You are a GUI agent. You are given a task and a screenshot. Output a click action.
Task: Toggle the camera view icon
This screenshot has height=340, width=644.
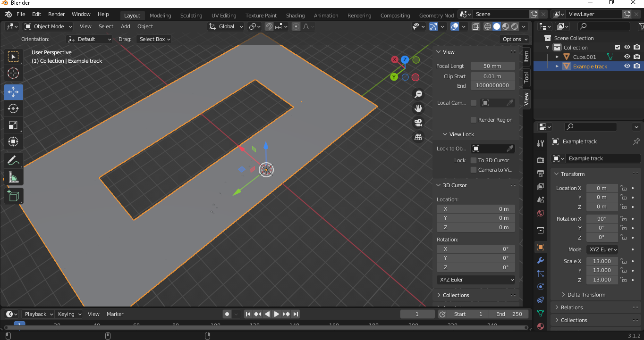pos(418,123)
